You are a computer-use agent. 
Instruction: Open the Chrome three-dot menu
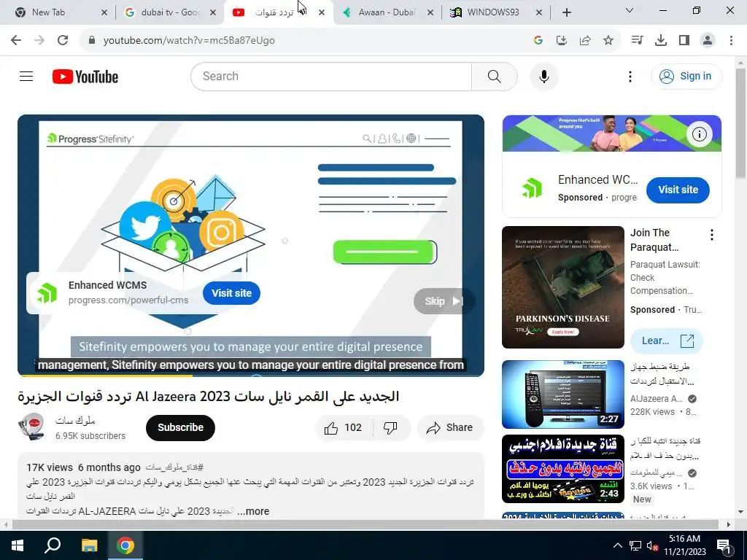tap(731, 41)
